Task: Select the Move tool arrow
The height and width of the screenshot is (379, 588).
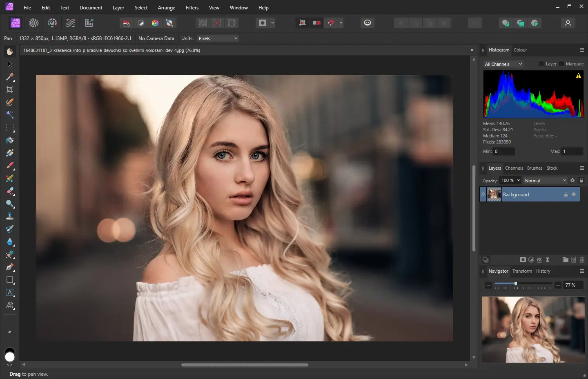Action: point(10,64)
